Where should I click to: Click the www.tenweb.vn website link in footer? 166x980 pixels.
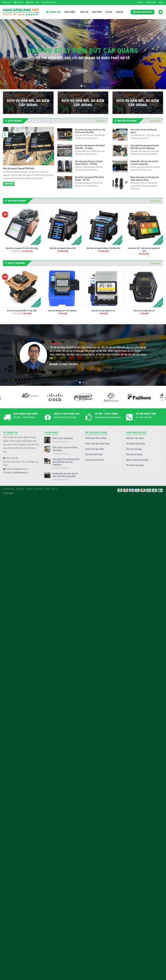21,473
